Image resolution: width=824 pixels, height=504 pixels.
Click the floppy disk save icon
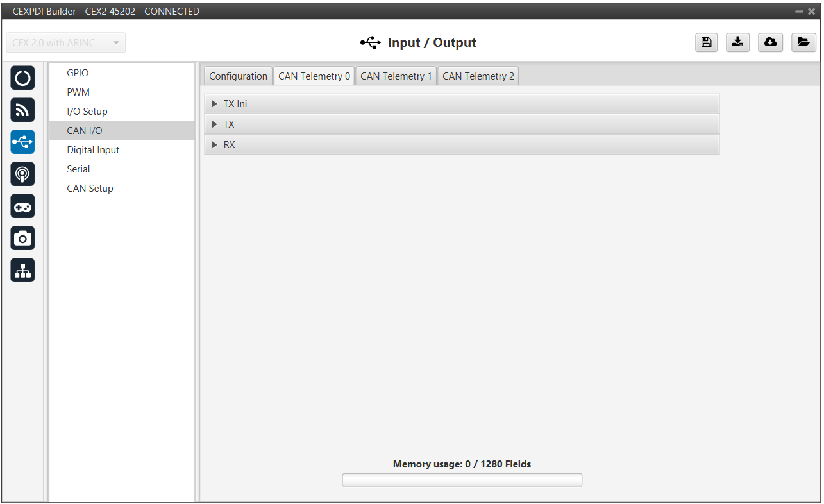click(x=706, y=42)
